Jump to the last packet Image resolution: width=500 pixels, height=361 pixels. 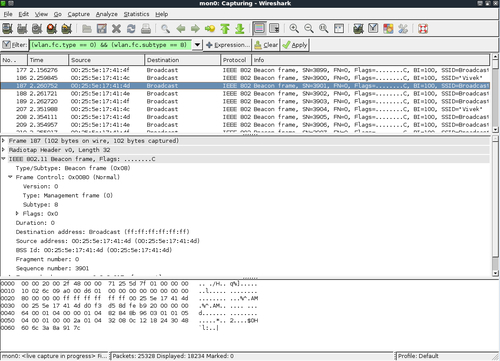(240, 29)
